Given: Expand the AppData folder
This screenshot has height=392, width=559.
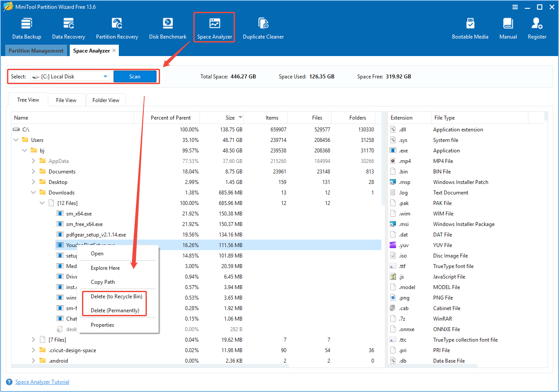Looking at the screenshot, I should pos(33,161).
